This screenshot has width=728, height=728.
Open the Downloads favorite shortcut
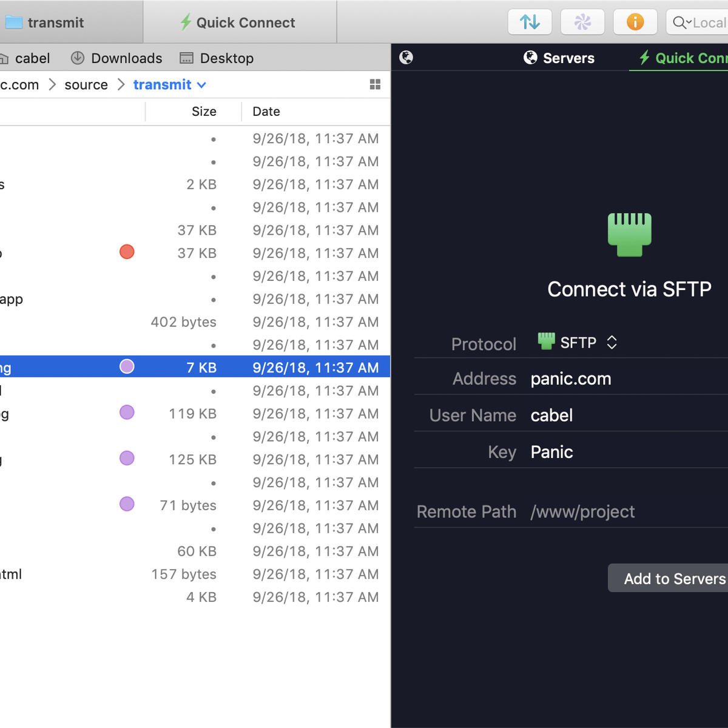[x=116, y=58]
